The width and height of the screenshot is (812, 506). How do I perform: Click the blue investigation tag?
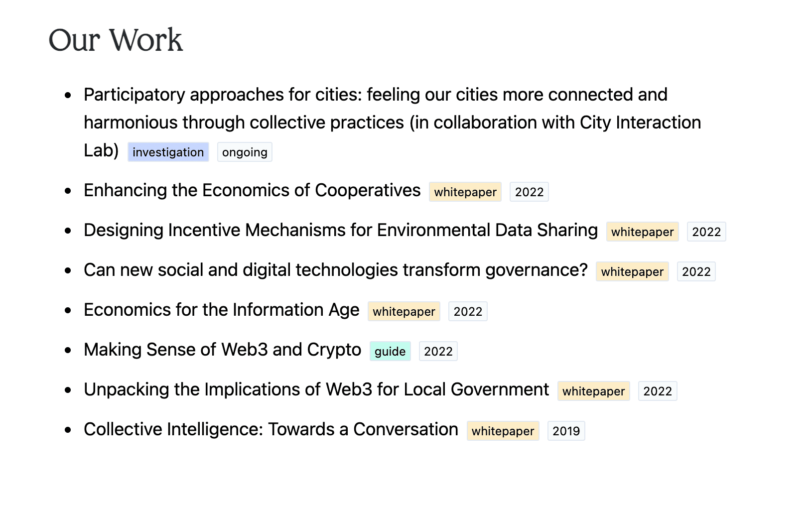(168, 152)
